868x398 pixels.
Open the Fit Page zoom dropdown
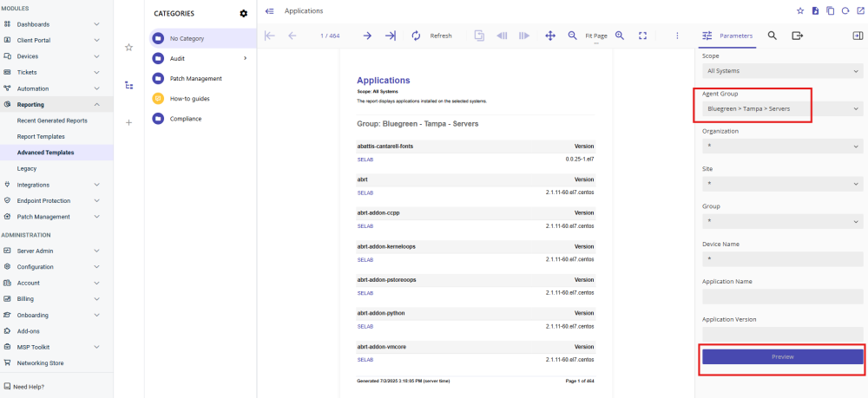596,36
